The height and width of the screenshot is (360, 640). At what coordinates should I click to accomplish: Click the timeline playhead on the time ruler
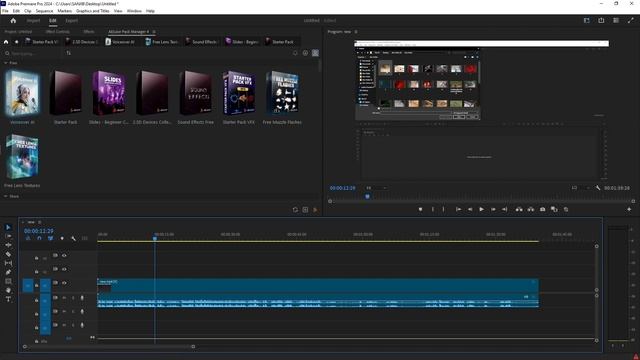155,238
